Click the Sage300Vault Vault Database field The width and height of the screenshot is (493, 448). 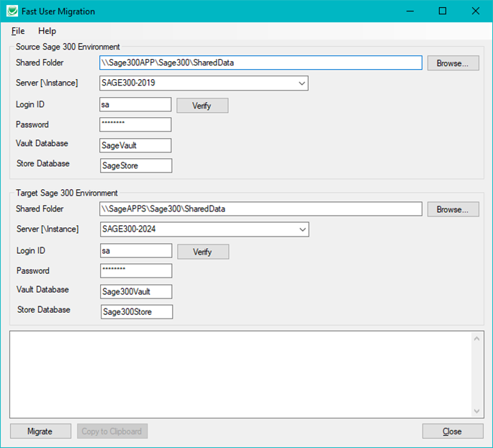click(x=136, y=291)
